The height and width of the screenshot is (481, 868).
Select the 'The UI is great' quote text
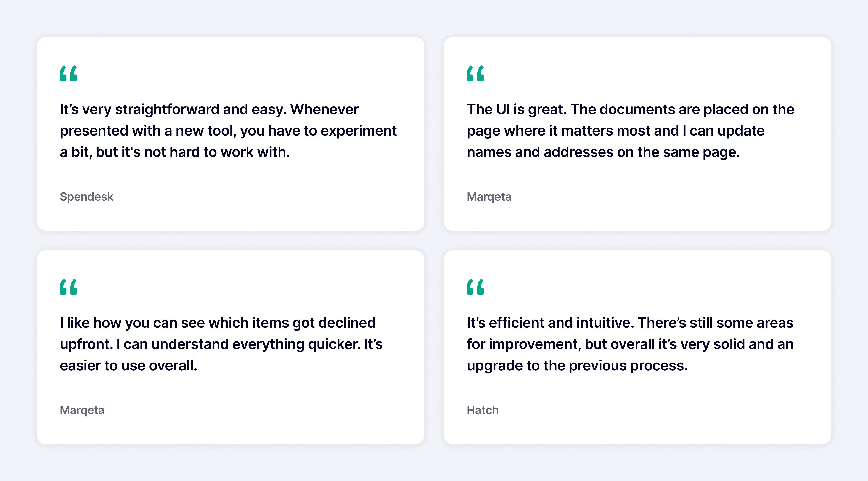point(630,131)
